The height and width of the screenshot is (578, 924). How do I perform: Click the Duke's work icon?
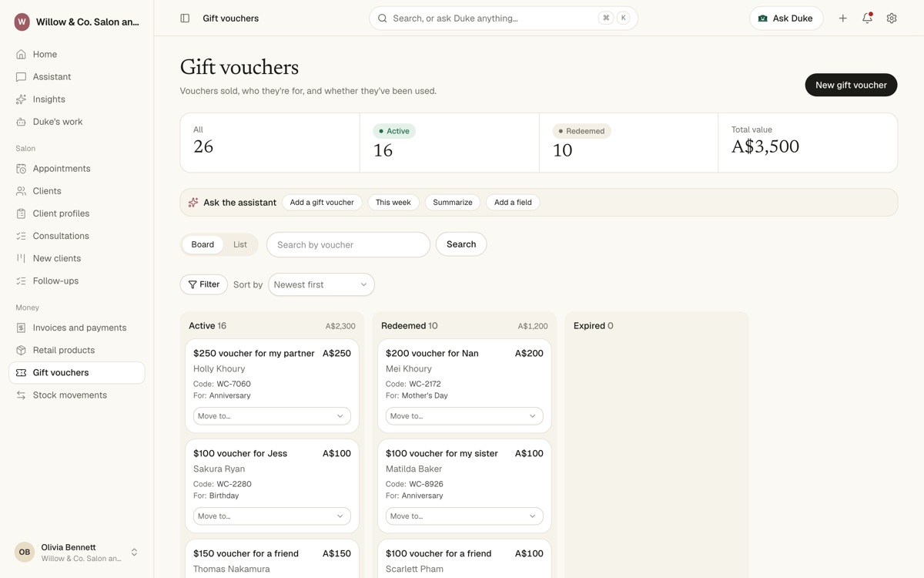(x=21, y=122)
